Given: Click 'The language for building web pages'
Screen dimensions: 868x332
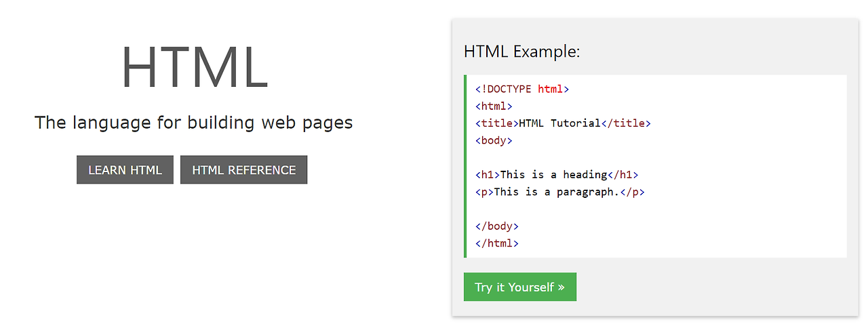Looking at the screenshot, I should 194,123.
